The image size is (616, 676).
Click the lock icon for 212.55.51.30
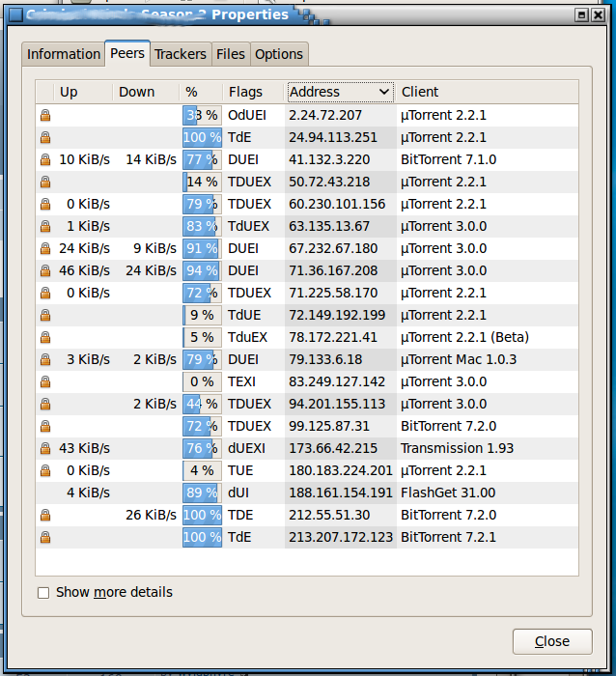click(45, 515)
